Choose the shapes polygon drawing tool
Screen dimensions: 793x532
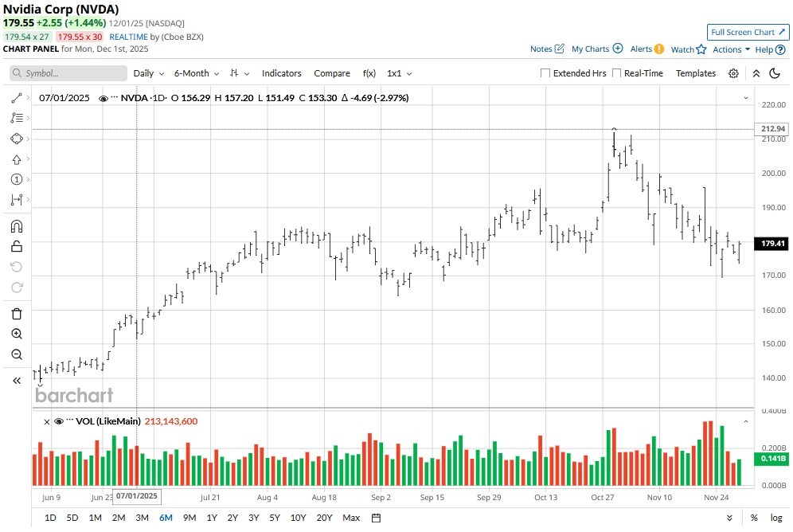click(16, 139)
